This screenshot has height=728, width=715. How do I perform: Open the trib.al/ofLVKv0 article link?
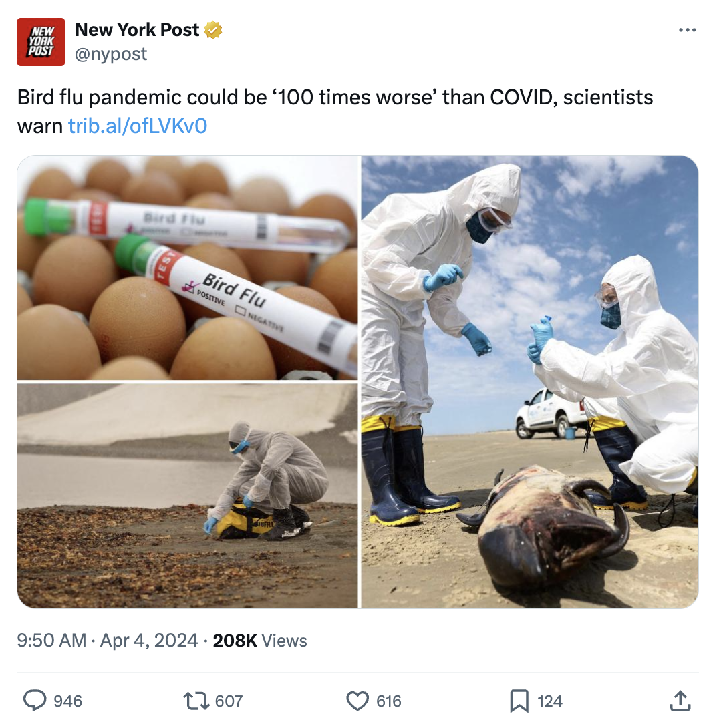pyautogui.click(x=138, y=126)
